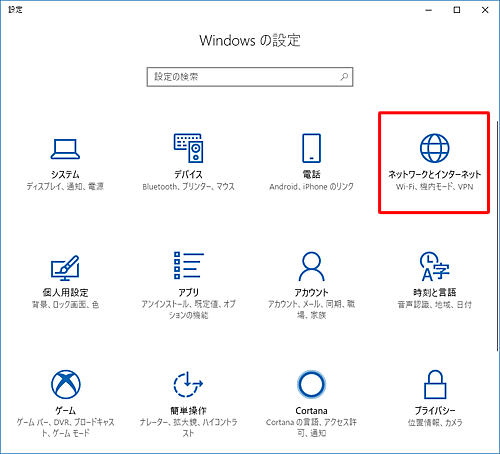Open the Gaming (ゲーム) Xbox icon
Viewport: 500px width, 454px height.
pyautogui.click(x=66, y=384)
